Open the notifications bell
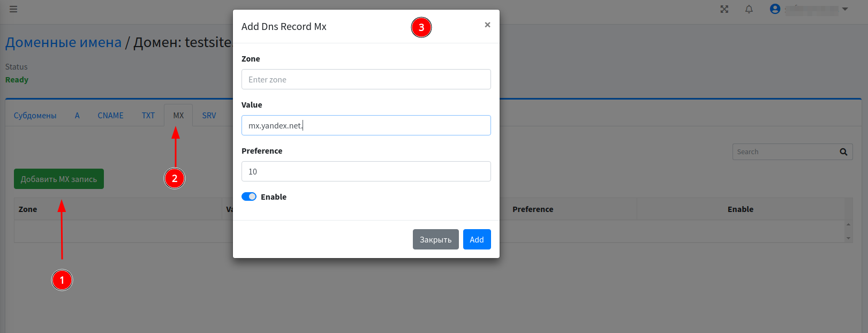 coord(749,9)
